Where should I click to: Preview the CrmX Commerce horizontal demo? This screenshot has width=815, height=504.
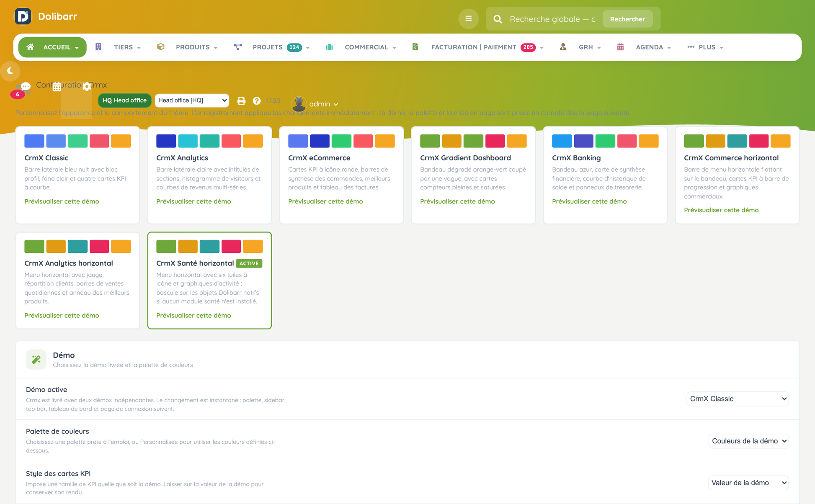tap(721, 210)
